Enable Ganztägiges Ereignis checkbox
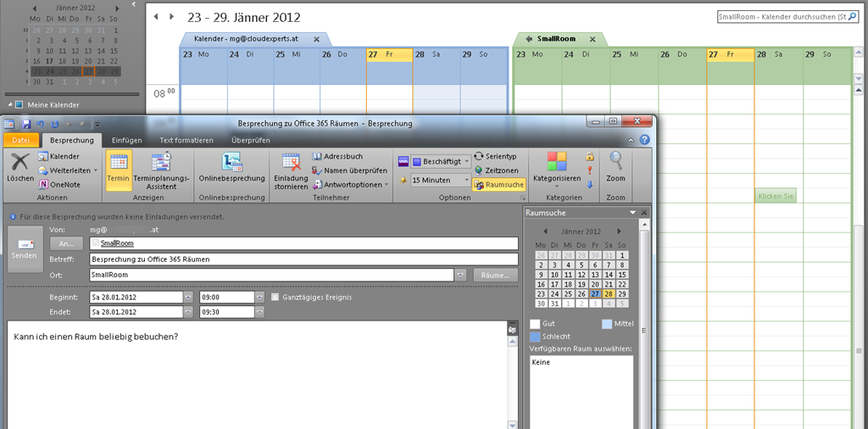Image resolution: width=868 pixels, height=429 pixels. coord(275,298)
